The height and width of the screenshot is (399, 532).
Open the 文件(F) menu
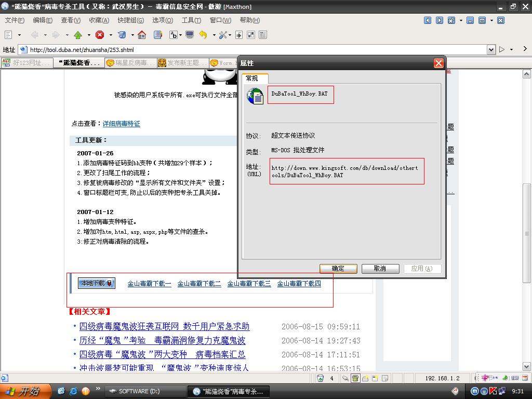[15, 20]
